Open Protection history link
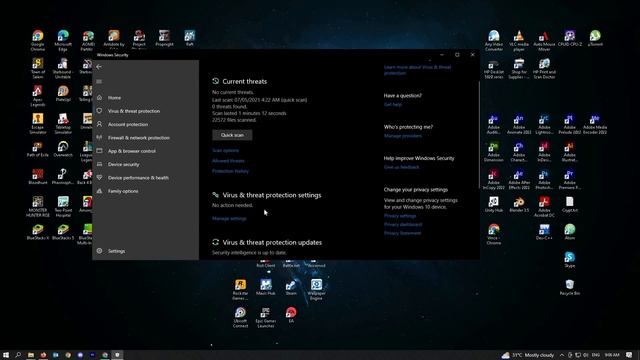The image size is (640, 360). pyautogui.click(x=230, y=171)
